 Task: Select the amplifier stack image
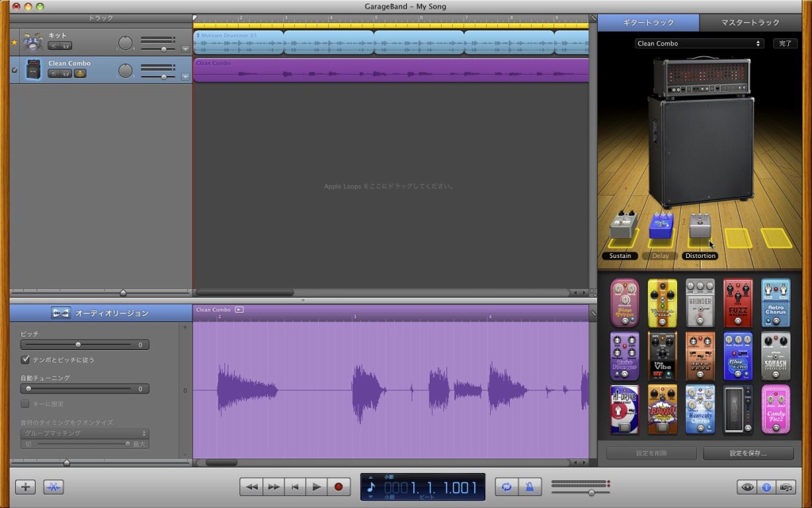point(701,132)
